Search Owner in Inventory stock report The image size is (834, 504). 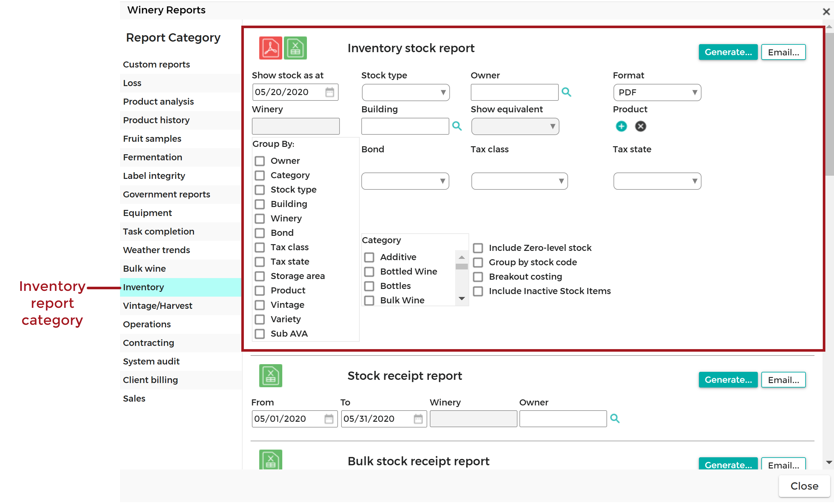[566, 92]
